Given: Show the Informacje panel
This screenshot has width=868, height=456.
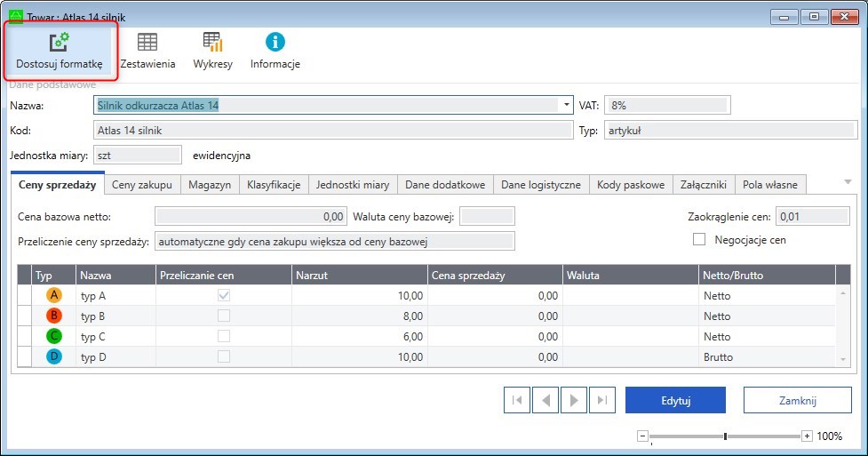Looking at the screenshot, I should click(x=275, y=51).
